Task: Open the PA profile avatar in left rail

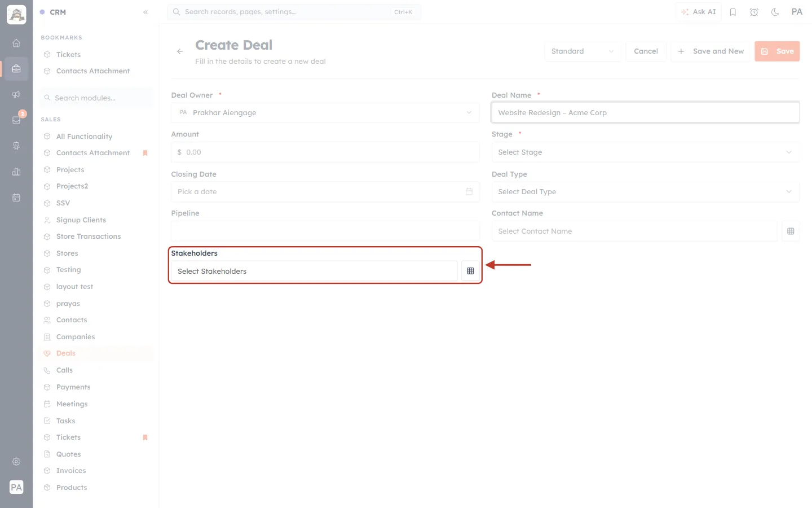Action: (x=16, y=487)
